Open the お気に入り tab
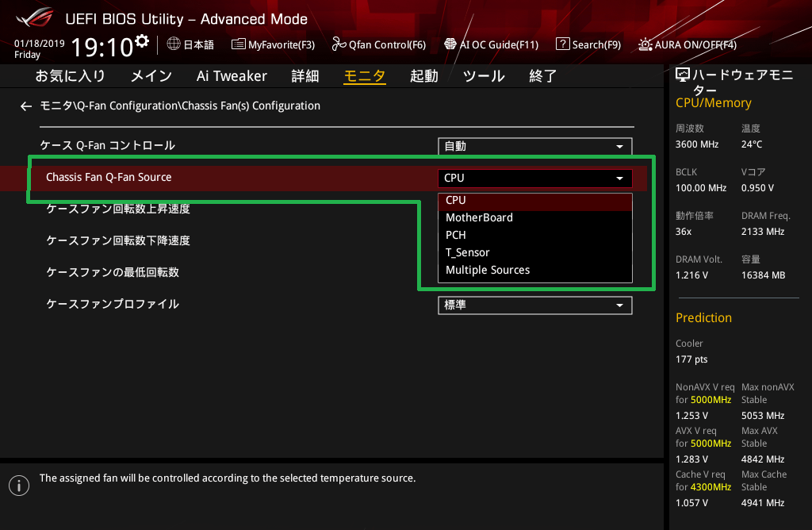 point(70,76)
